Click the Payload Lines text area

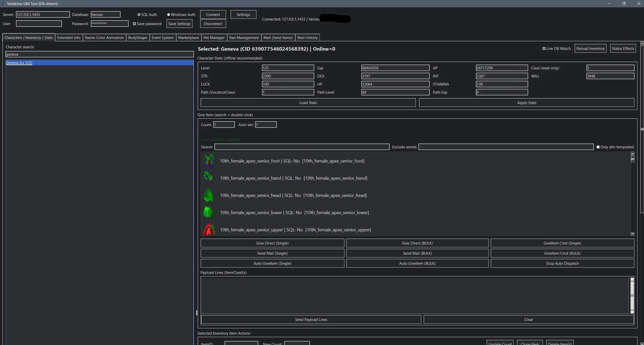[415, 295]
